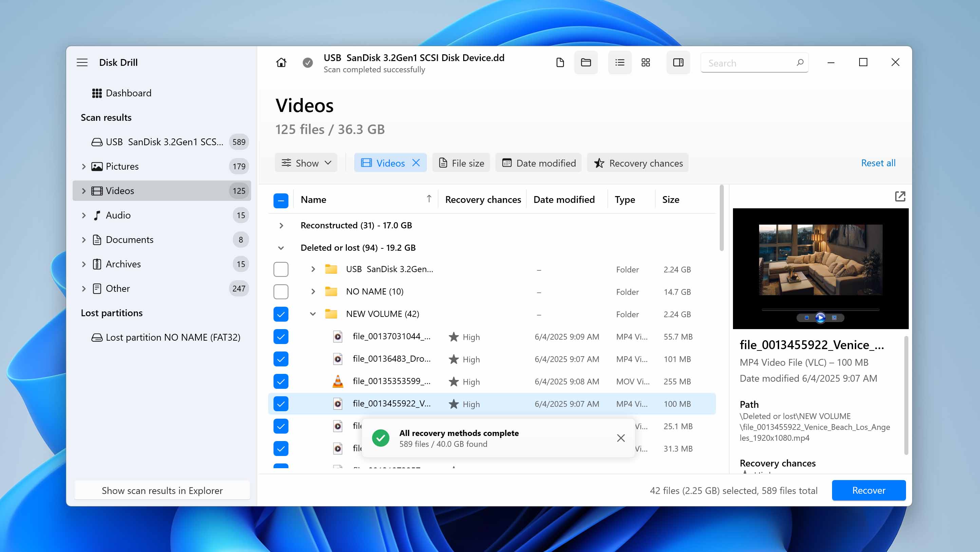The height and width of the screenshot is (552, 980).
Task: Open the File size filter
Action: pos(461,163)
